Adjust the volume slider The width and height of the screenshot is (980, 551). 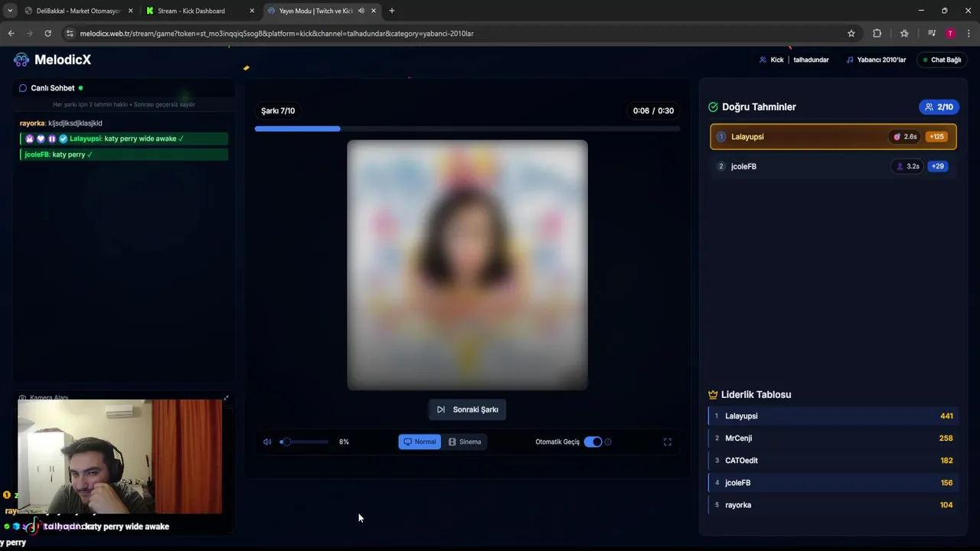pyautogui.click(x=305, y=442)
